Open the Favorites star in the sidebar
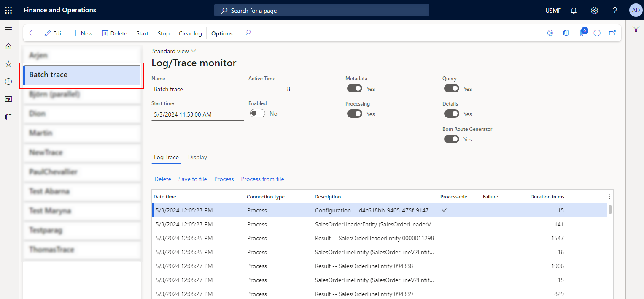 point(8,64)
